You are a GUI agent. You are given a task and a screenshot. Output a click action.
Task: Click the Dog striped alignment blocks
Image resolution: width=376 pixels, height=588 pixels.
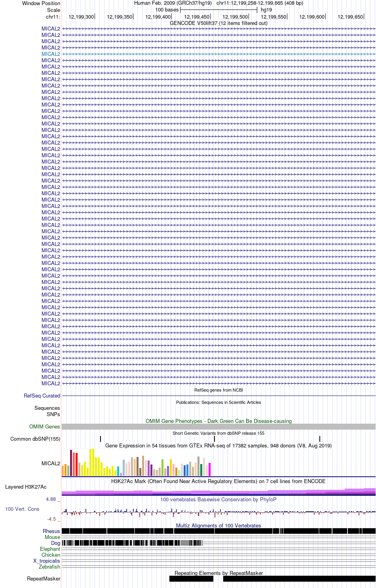coord(132,543)
